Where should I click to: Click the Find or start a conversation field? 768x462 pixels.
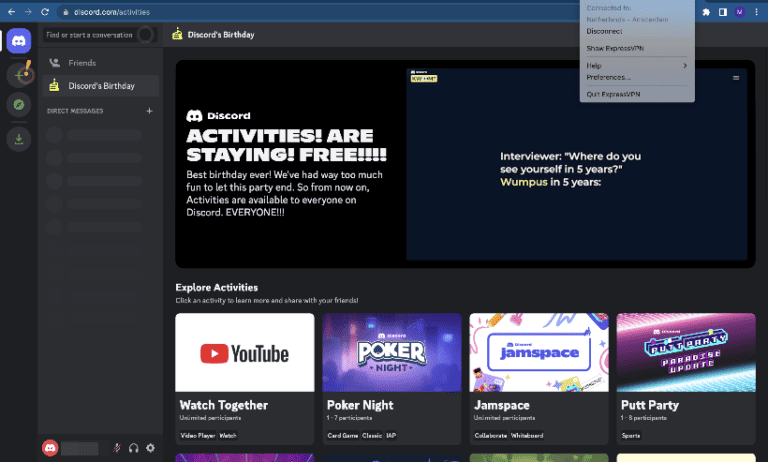click(x=90, y=35)
